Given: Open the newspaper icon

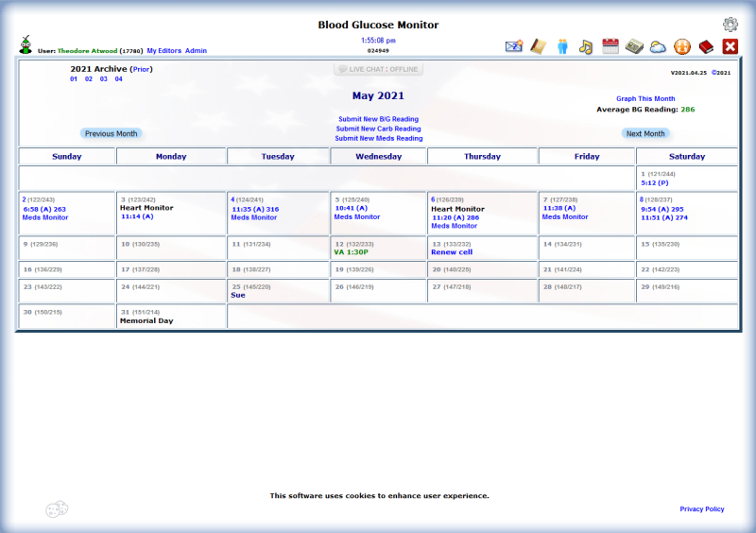Looking at the screenshot, I should pos(634,46).
